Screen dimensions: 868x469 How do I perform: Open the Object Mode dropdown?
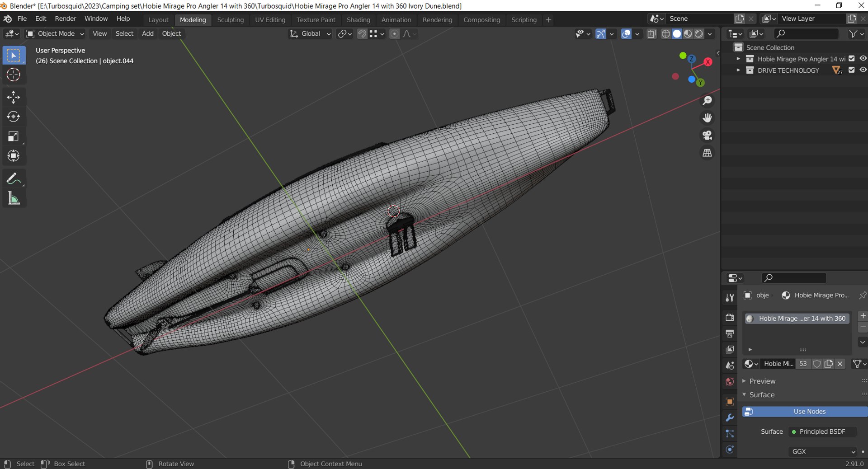pyautogui.click(x=55, y=34)
